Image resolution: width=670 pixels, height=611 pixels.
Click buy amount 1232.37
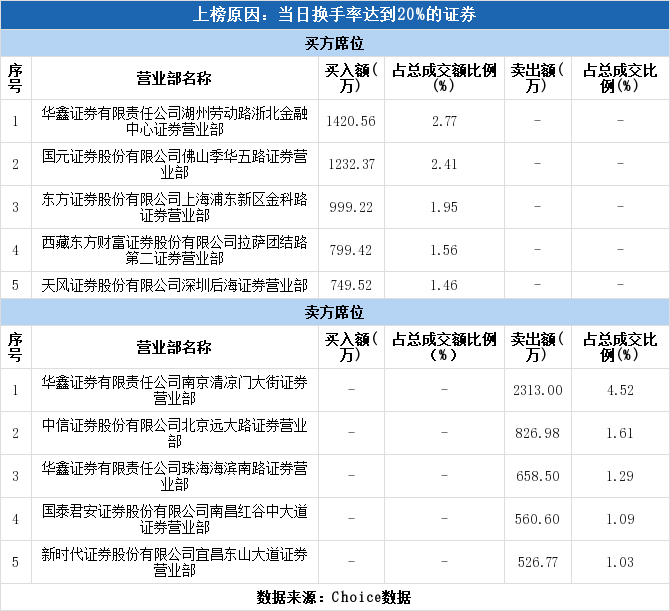click(351, 164)
